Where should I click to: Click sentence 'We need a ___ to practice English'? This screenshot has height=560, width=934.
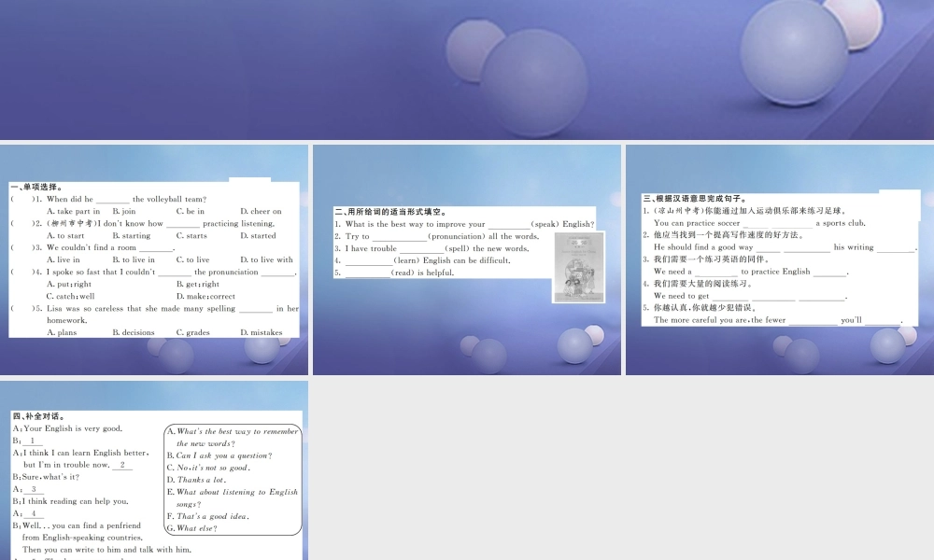[x=751, y=272]
